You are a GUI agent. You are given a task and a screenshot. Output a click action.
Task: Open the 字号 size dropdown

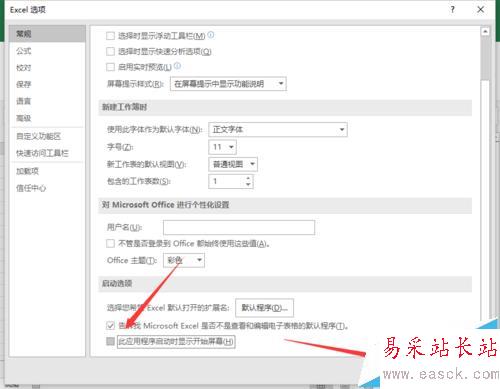tap(222, 147)
